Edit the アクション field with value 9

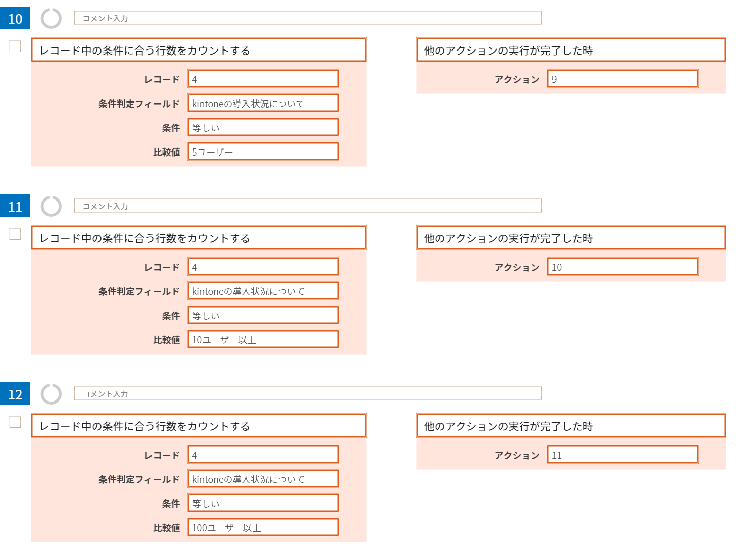623,79
